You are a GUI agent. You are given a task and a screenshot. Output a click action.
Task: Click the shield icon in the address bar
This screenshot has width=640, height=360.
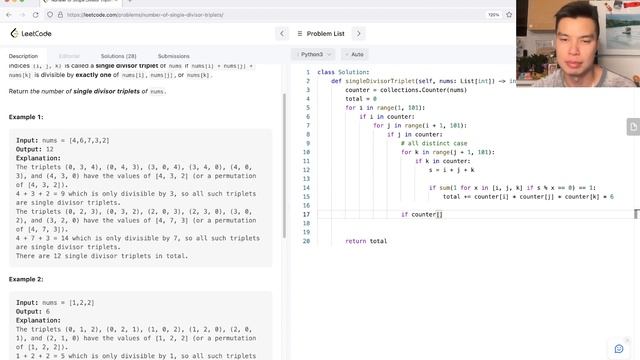[50, 15]
